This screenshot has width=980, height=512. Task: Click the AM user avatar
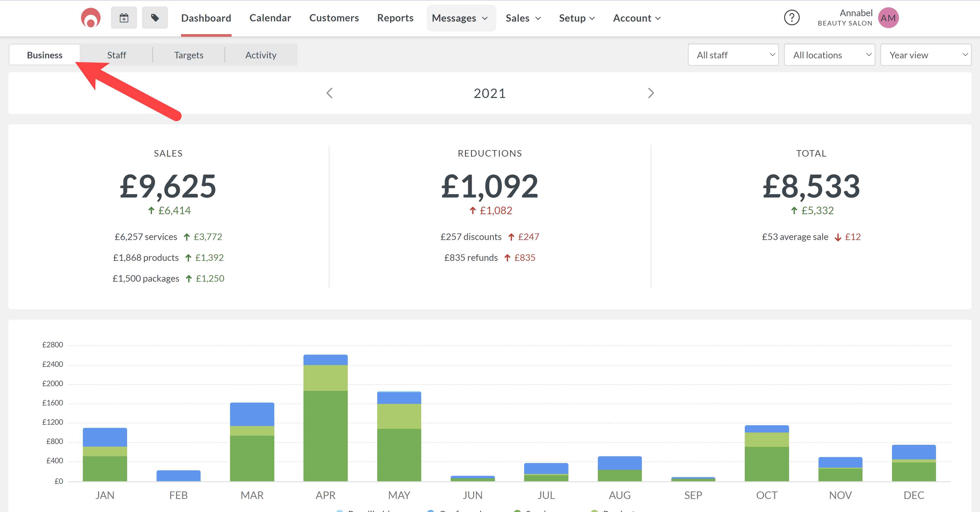tap(888, 18)
